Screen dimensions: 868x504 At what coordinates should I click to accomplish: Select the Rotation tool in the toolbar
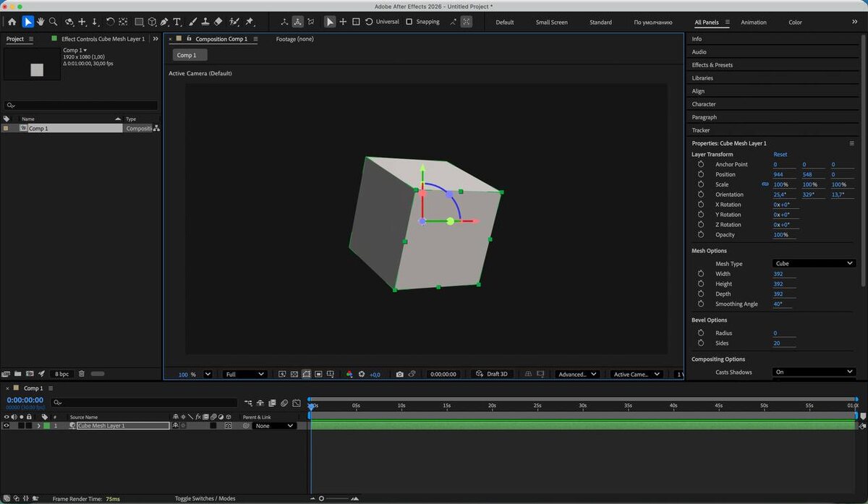tap(110, 22)
